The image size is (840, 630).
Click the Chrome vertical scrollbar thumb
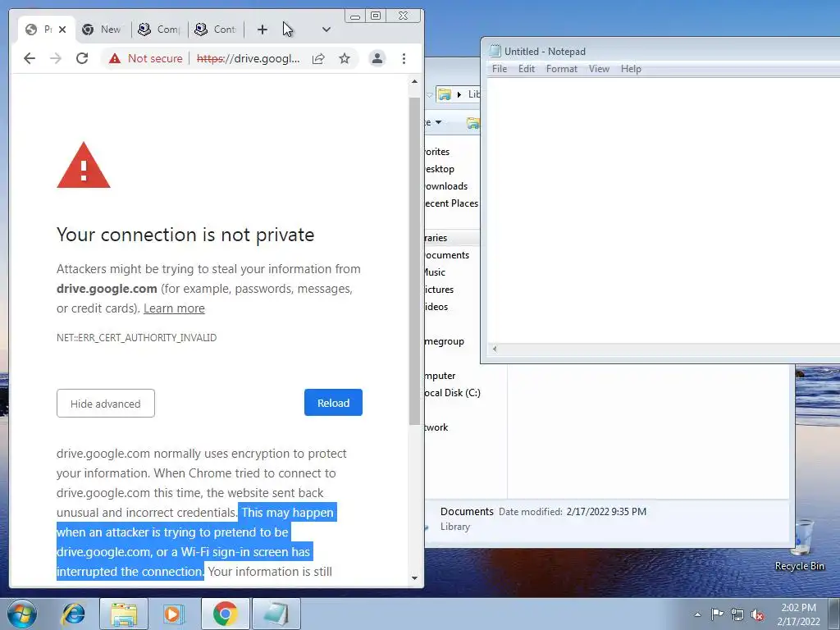coord(414,262)
